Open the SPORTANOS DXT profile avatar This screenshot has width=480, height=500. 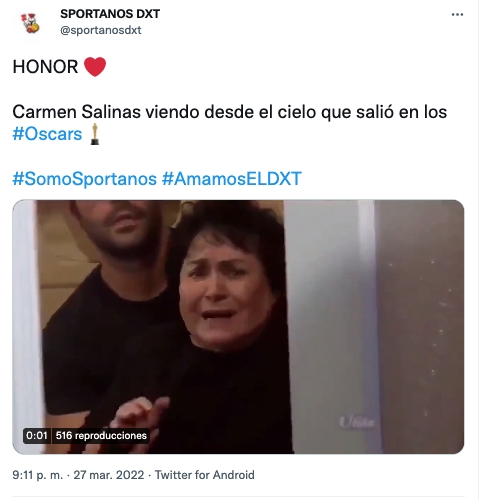[x=30, y=23]
